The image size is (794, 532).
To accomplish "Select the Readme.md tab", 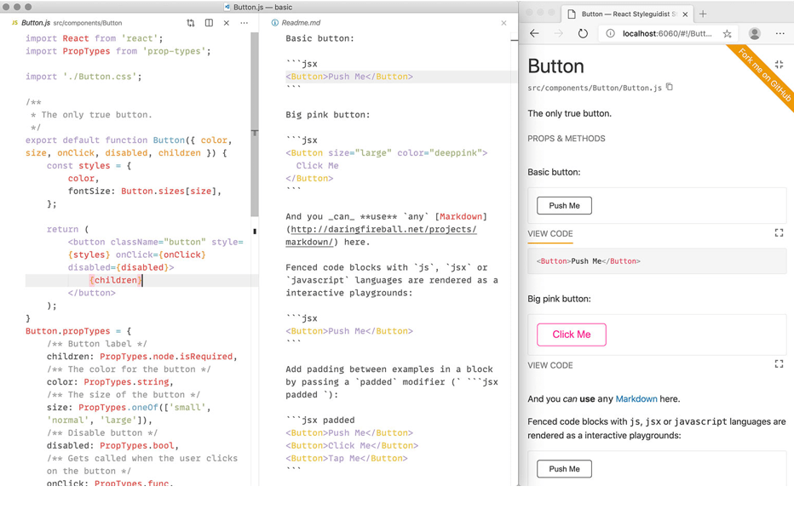I will click(301, 23).
